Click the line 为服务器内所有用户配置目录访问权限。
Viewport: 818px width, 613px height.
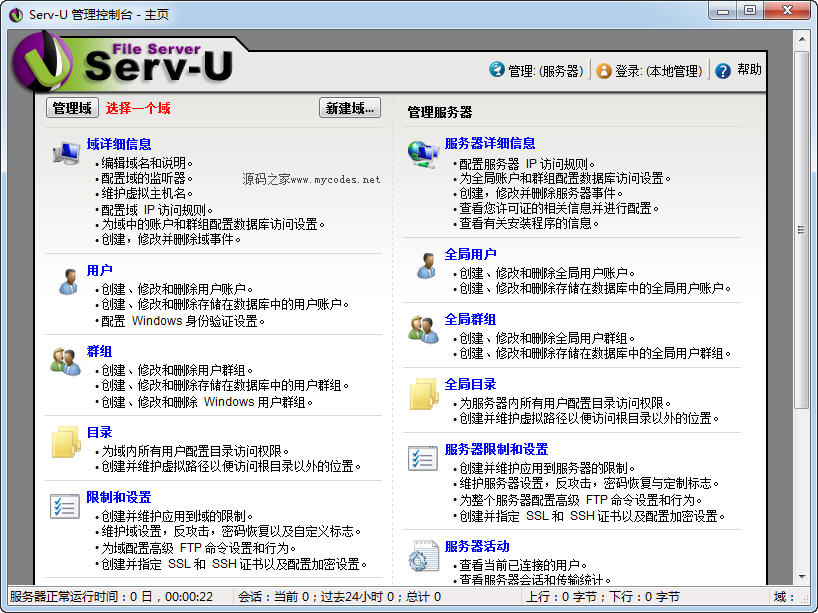click(566, 403)
